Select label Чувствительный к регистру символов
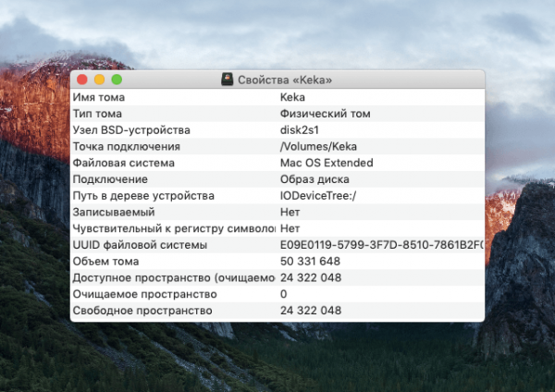555x392 pixels. pyautogui.click(x=174, y=228)
